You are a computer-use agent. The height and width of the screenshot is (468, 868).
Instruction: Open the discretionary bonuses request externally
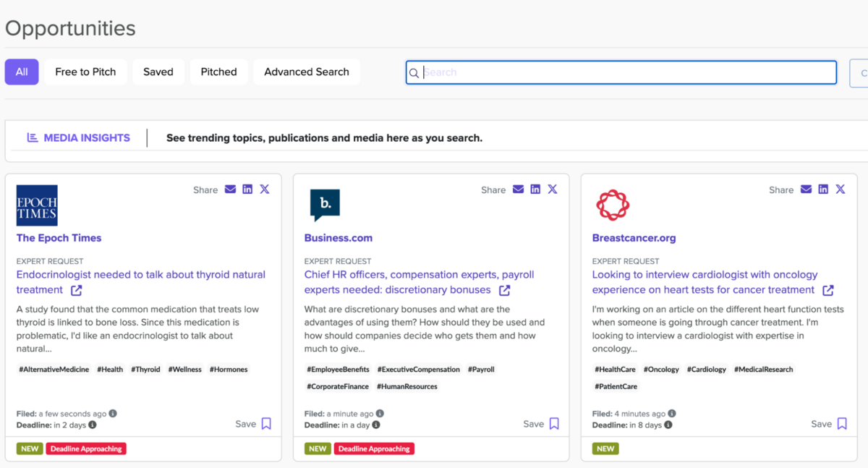[504, 289]
